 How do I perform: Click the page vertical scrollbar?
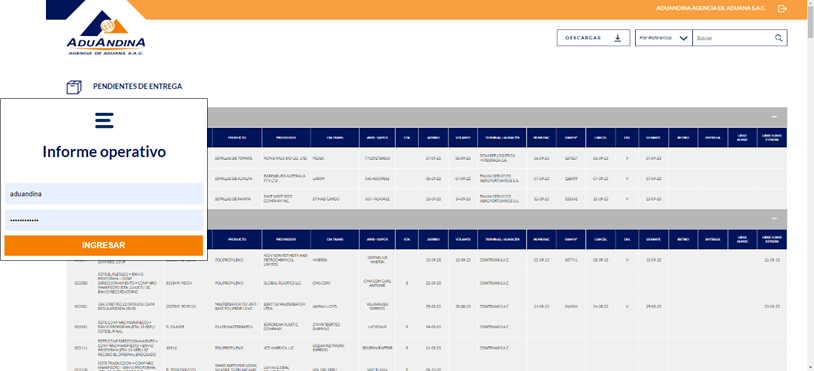click(810, 185)
